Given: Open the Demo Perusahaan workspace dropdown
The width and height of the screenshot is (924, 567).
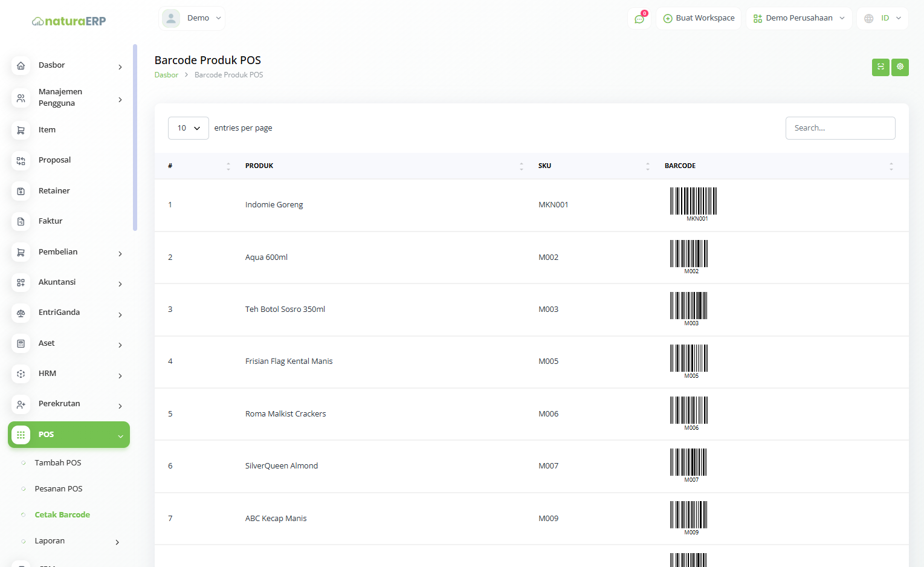Looking at the screenshot, I should (x=799, y=18).
